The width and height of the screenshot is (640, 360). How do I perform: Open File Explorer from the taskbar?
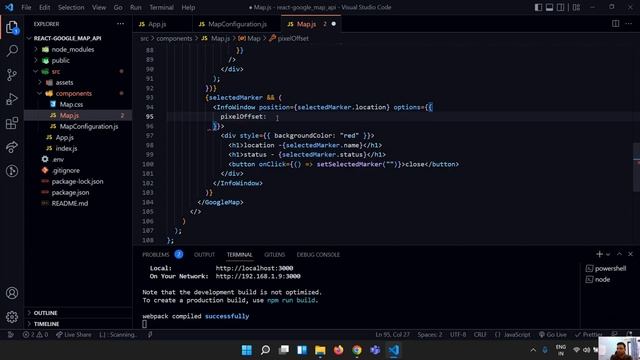320,350
